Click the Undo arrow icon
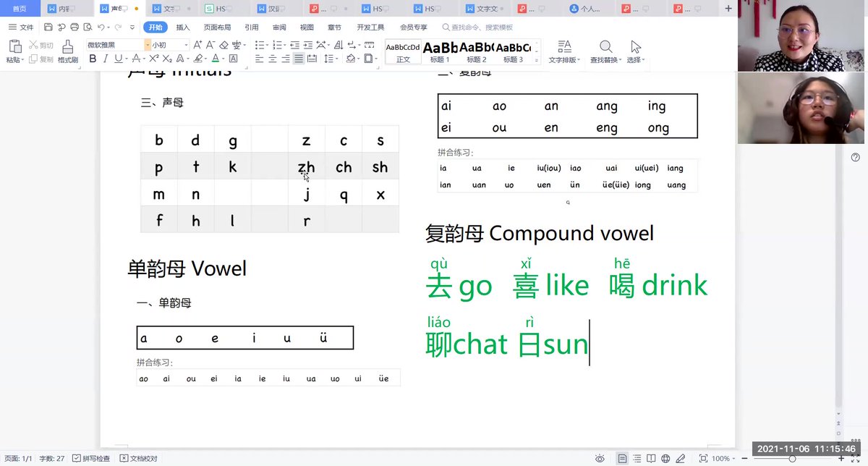Viewport: 868px width, 466px height. click(x=102, y=27)
